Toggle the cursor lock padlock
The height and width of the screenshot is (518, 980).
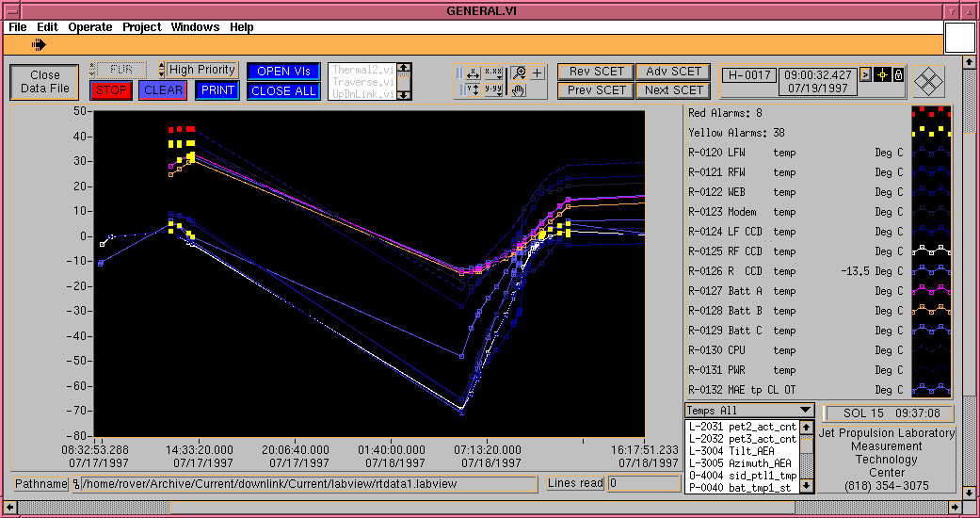(x=898, y=75)
